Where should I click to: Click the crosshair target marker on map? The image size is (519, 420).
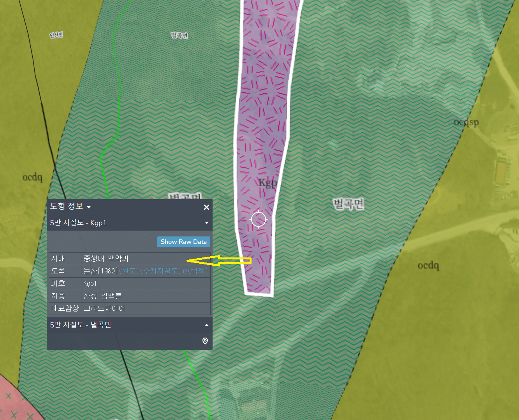tap(259, 219)
